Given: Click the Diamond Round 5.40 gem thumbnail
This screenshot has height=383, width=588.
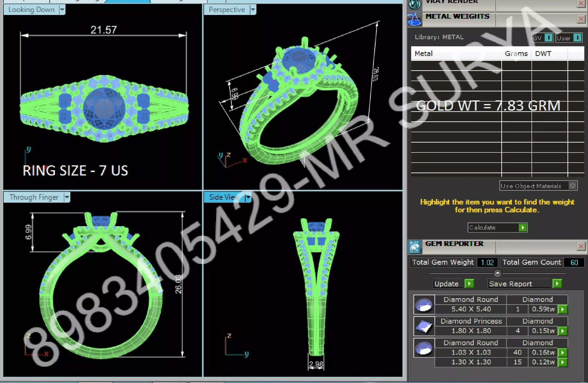Looking at the screenshot, I should 424,304.
